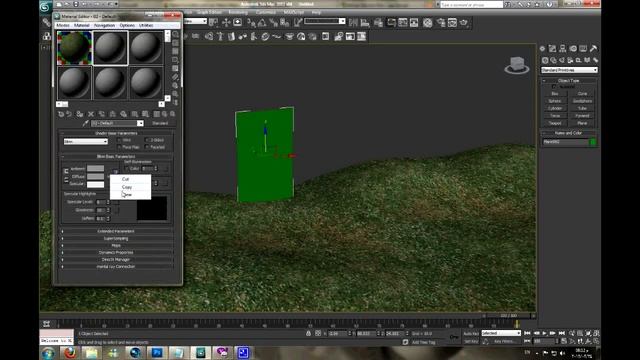640x360 pixels.
Task: Enable the 2-Sided checkbox
Action: (147, 140)
